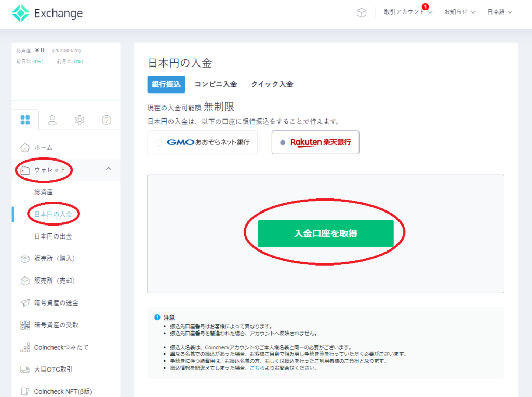Open the 取引アカウント dropdown
The height and width of the screenshot is (397, 532).
[407, 12]
